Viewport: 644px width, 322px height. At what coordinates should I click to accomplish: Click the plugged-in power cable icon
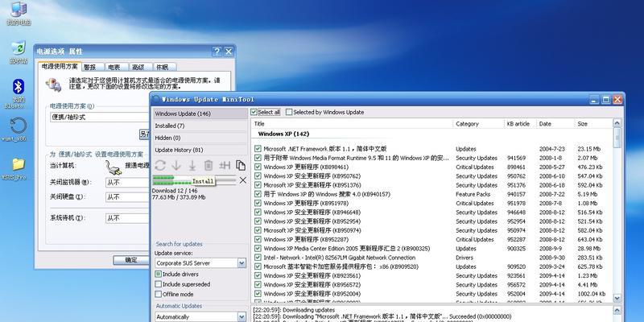(114, 167)
